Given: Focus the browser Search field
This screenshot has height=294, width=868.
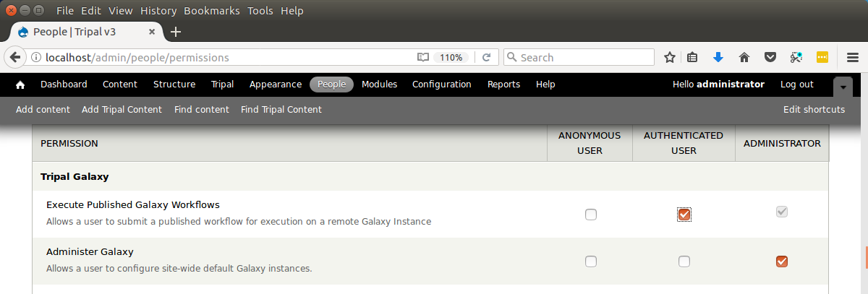Looking at the screenshot, I should click(579, 58).
